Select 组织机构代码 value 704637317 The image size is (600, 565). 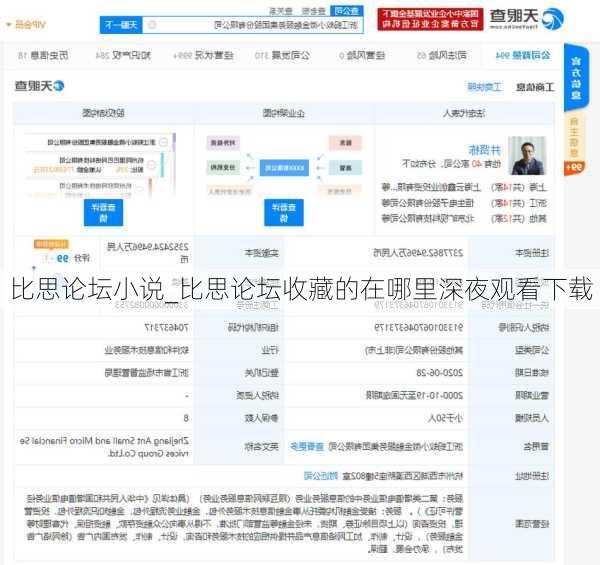click(166, 327)
